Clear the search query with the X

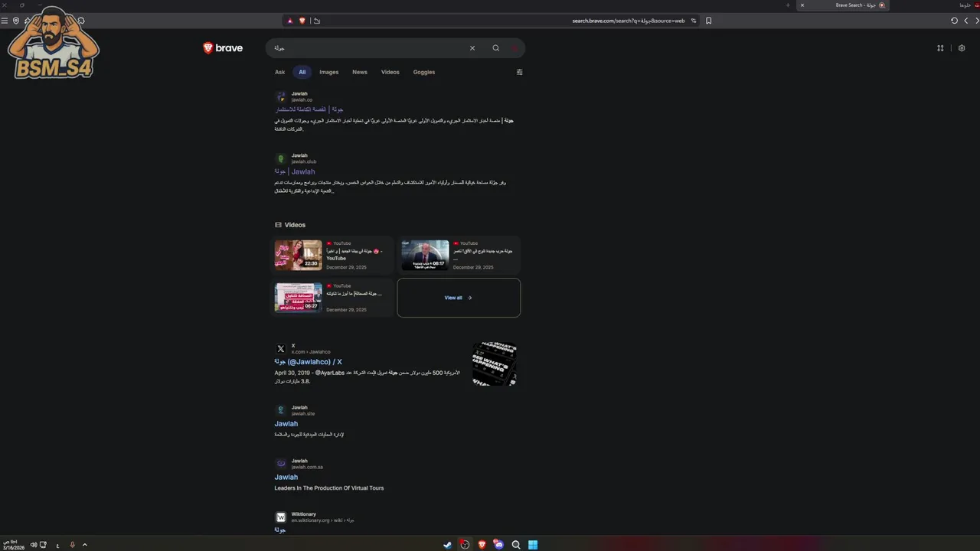pos(472,48)
